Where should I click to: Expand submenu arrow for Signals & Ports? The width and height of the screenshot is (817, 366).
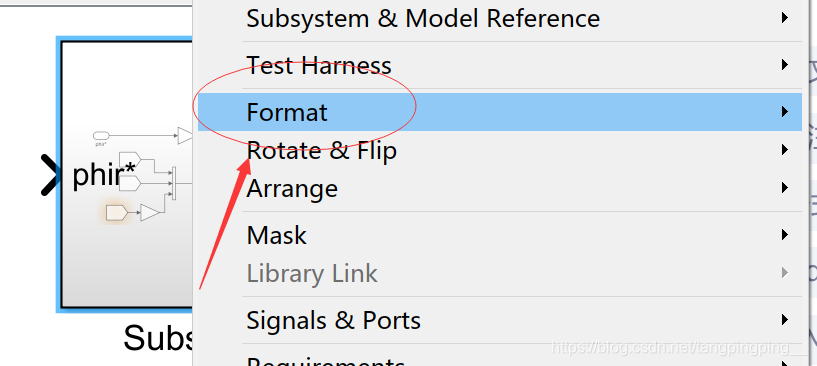point(785,320)
